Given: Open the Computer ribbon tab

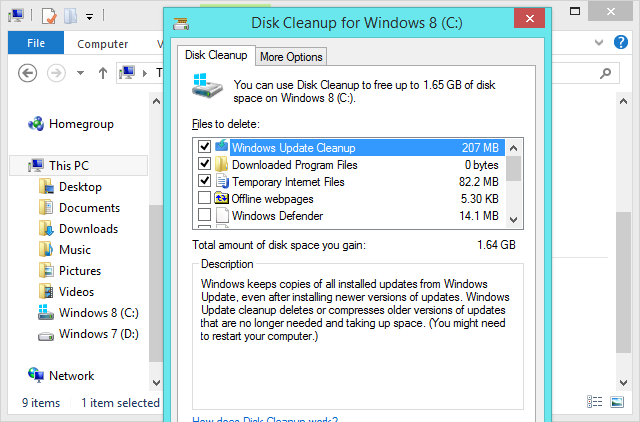Looking at the screenshot, I should point(102,44).
